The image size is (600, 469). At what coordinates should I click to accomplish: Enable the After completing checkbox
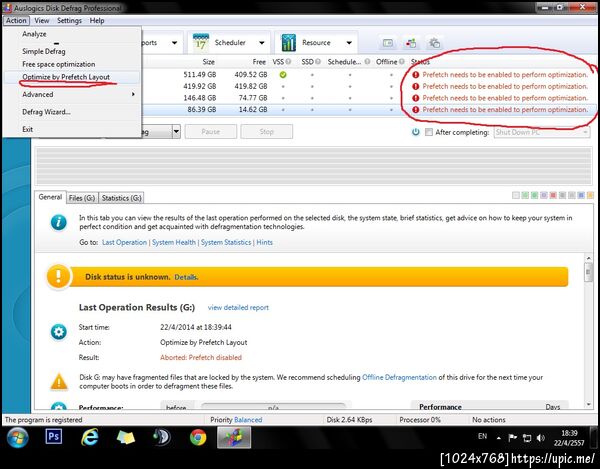tap(429, 132)
